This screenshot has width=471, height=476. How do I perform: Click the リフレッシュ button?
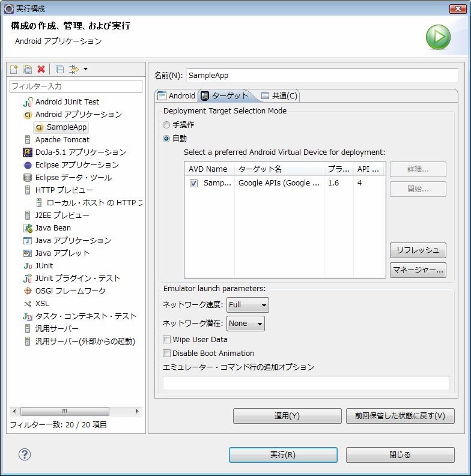pos(418,250)
